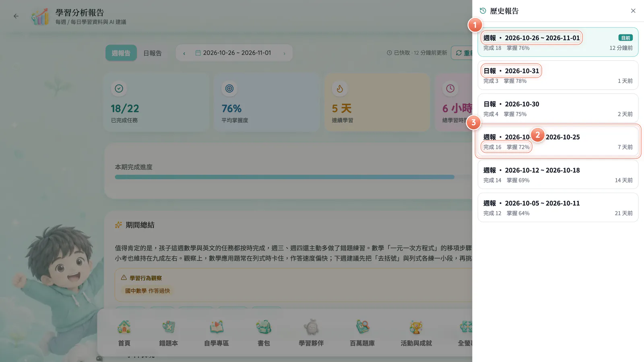Go back with the arrow icon
This screenshot has width=644, height=362.
click(x=16, y=16)
